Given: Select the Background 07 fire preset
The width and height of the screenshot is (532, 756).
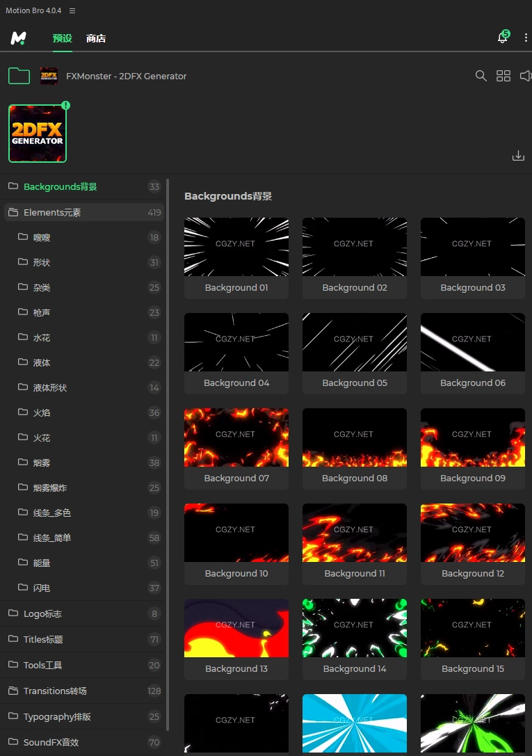Looking at the screenshot, I should click(x=236, y=449).
